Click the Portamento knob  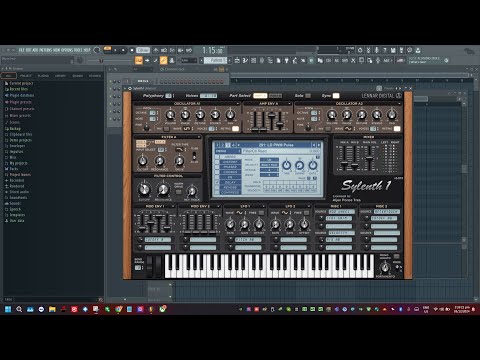tap(385, 267)
